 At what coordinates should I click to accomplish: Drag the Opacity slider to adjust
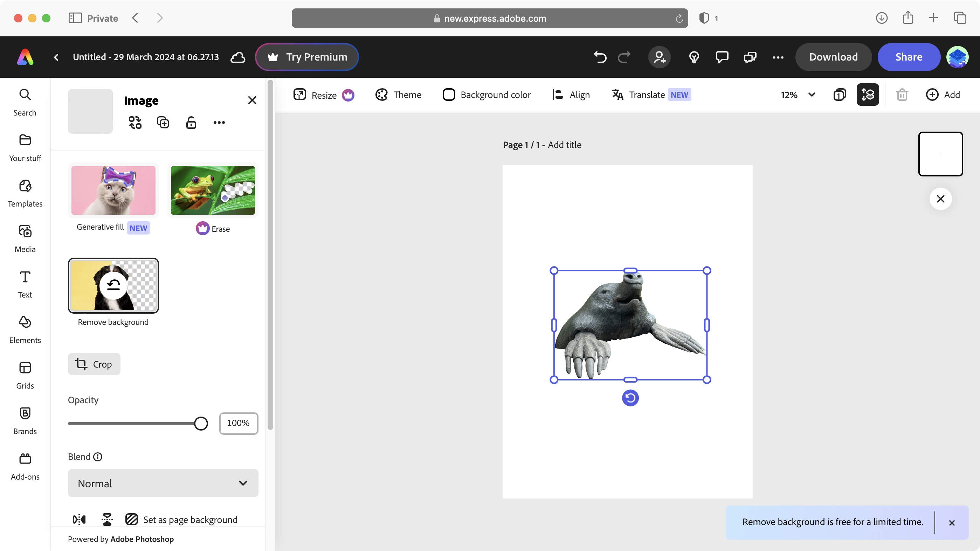[x=201, y=423]
